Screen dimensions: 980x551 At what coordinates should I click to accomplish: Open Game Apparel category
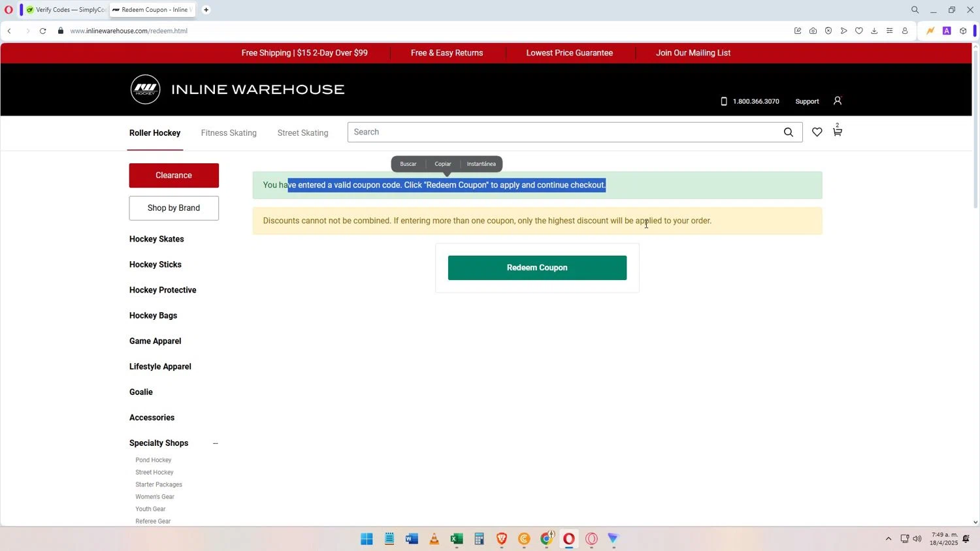[155, 341]
